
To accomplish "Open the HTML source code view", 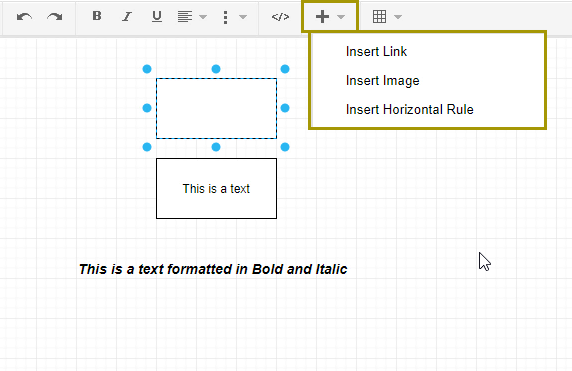I will point(280,17).
